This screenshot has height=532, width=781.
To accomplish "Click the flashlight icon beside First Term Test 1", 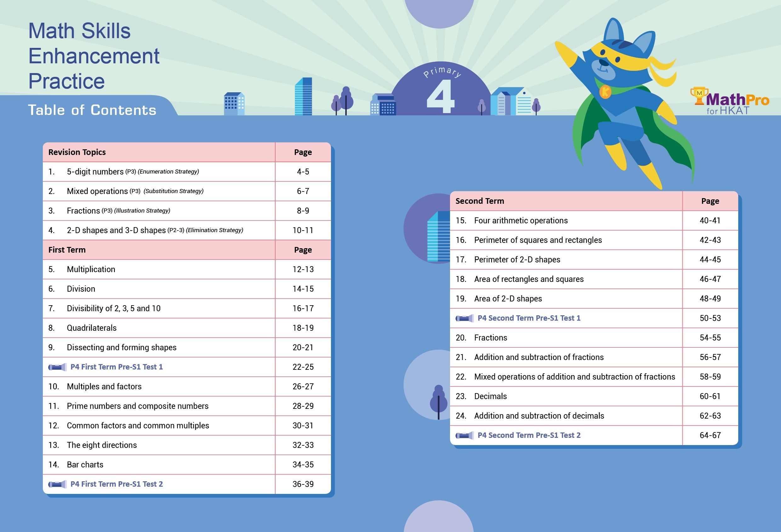I will point(57,367).
